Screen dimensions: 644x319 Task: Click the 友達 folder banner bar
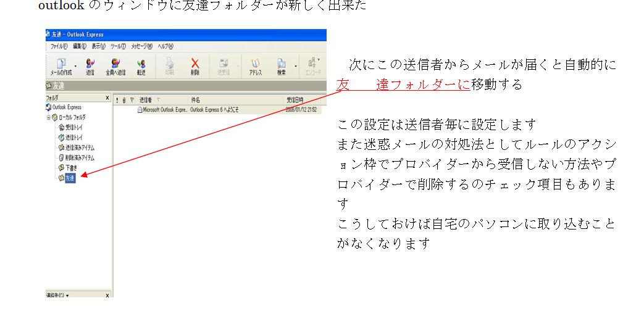click(x=186, y=86)
